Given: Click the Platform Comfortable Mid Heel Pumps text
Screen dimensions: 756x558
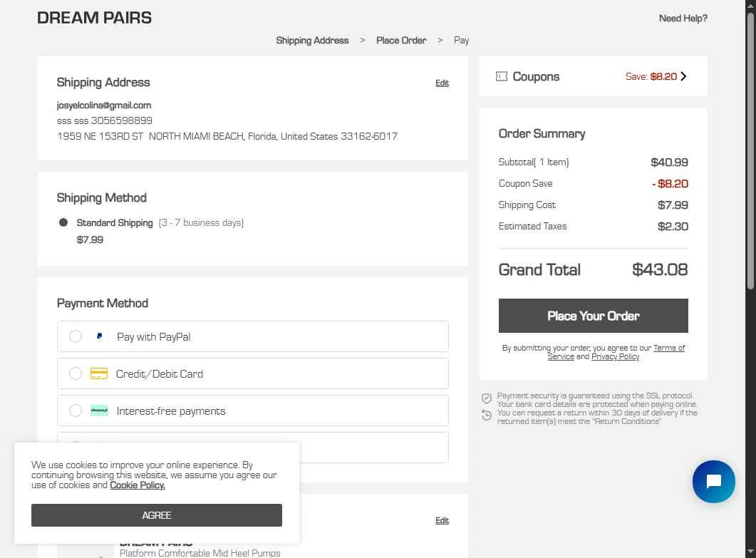Looking at the screenshot, I should [200, 553].
